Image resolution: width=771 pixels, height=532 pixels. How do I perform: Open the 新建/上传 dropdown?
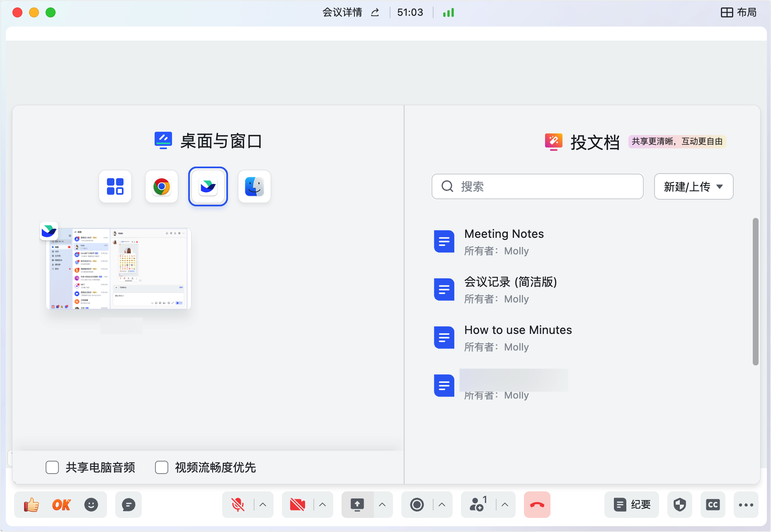[x=693, y=186]
